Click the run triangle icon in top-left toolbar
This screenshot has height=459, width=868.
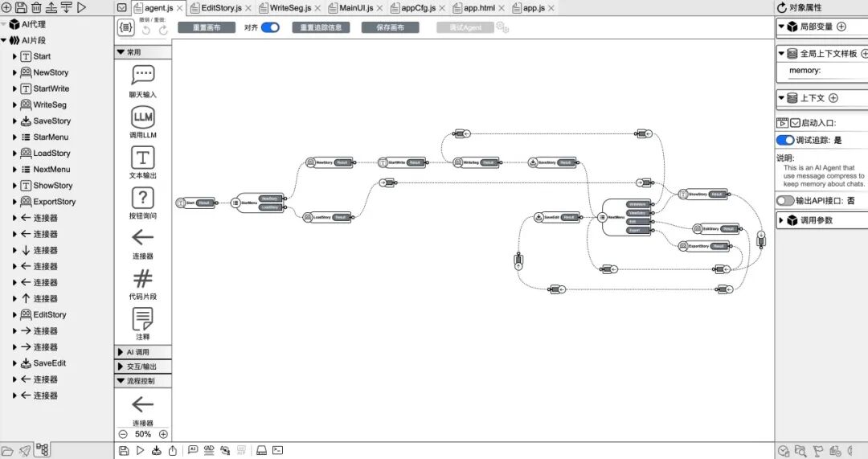81,7
